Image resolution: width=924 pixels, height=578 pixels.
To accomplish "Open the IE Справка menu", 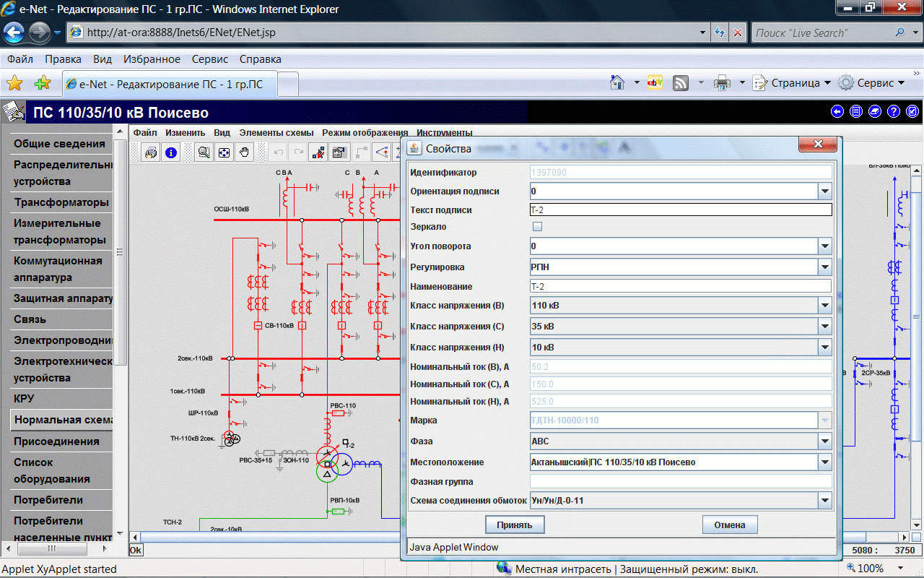I will [x=260, y=59].
